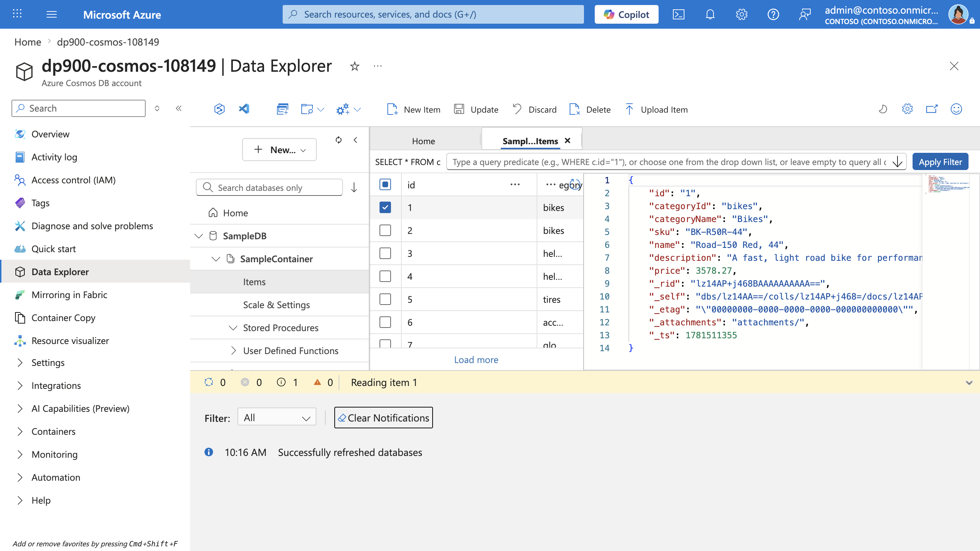Open the Filter All dropdown
This screenshot has height=551, width=980.
coord(277,418)
